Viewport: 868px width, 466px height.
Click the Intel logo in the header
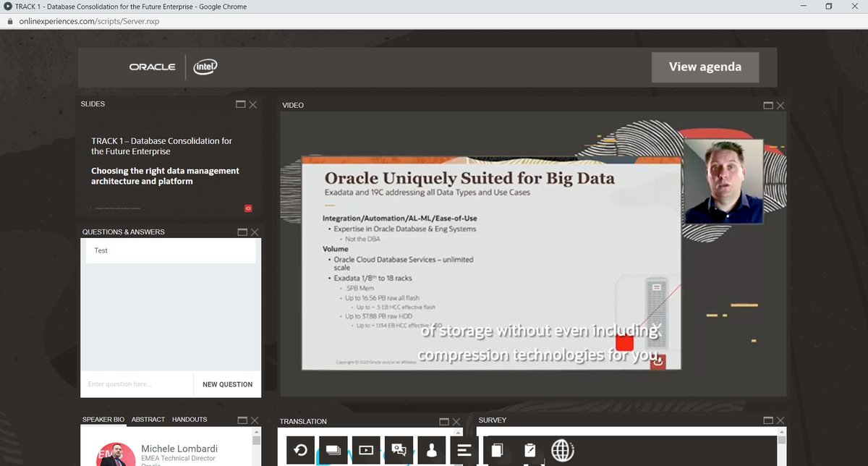pyautogui.click(x=205, y=67)
